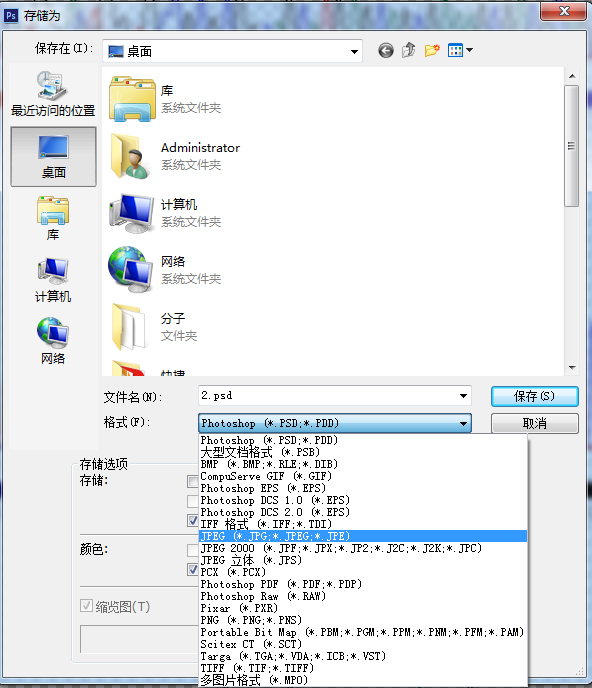This screenshot has height=688, width=592.
Task: Choose PNG format
Action: pyautogui.click(x=363, y=620)
